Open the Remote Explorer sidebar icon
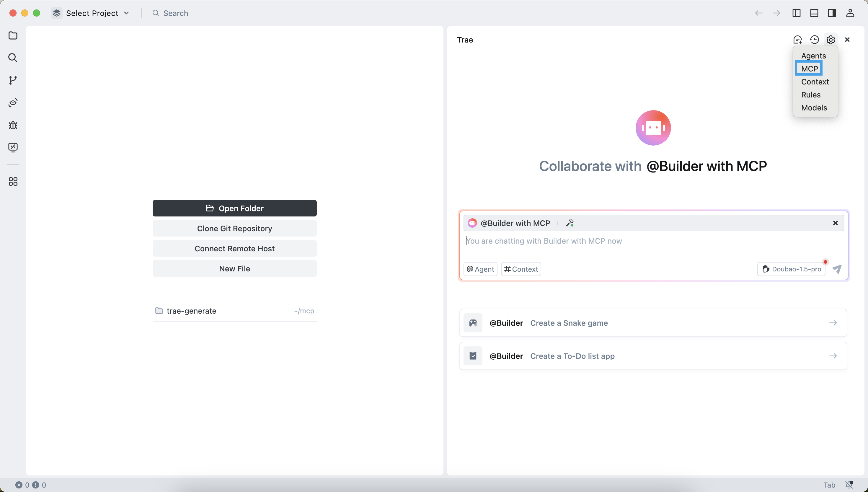868x492 pixels. pos(13,147)
